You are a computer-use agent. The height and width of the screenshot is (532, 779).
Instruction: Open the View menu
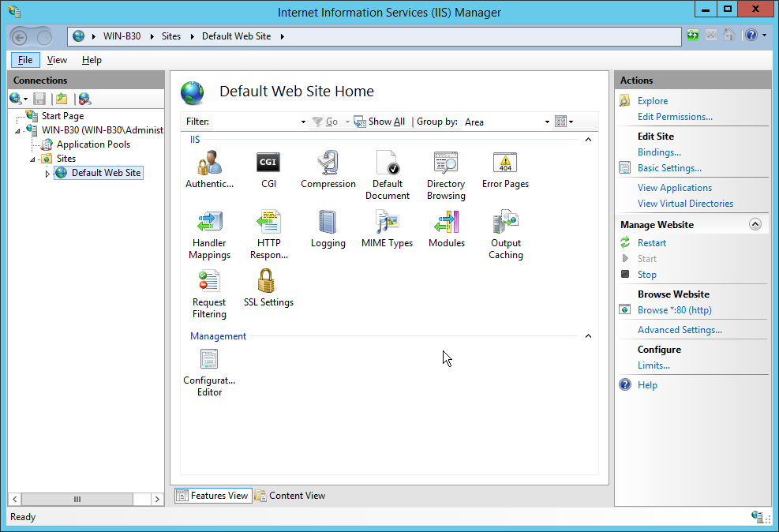click(57, 60)
